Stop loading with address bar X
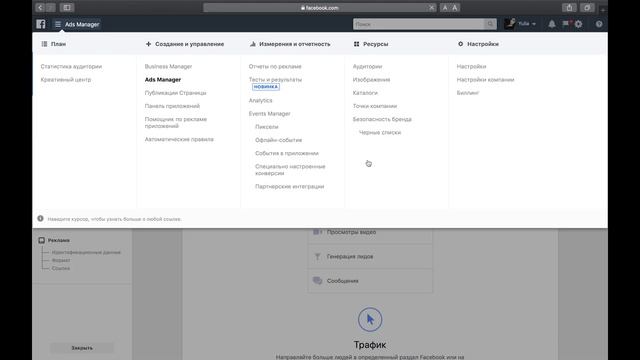The height and width of the screenshot is (360, 640). [431, 8]
